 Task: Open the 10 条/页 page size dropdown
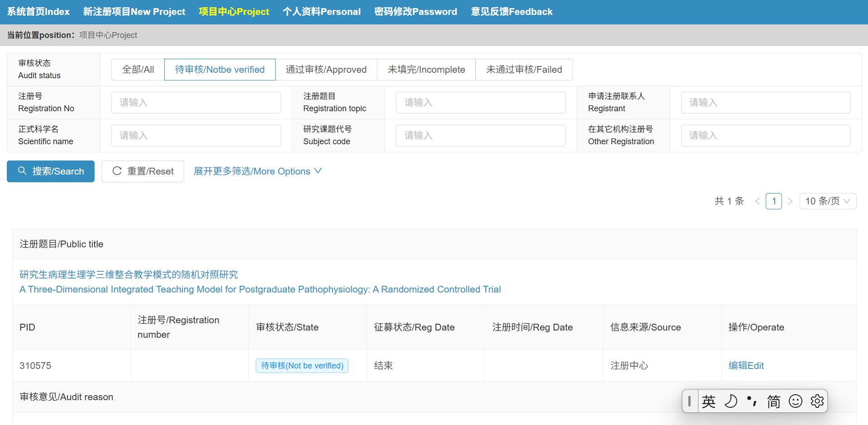click(x=827, y=201)
